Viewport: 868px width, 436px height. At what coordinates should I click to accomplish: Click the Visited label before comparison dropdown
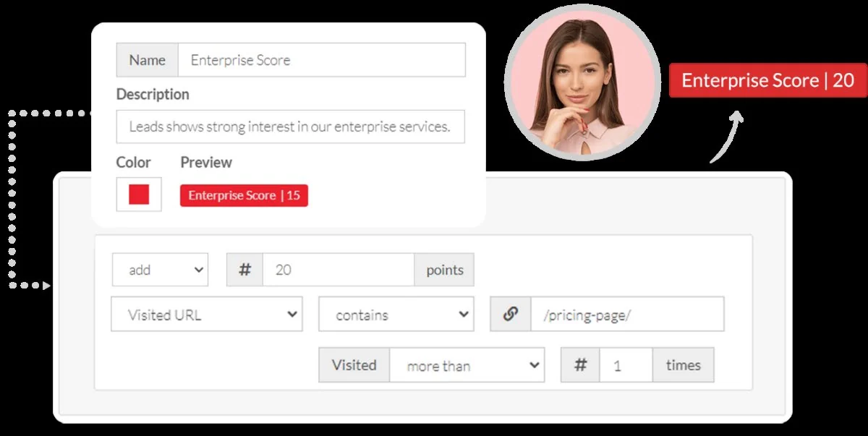[x=354, y=365]
